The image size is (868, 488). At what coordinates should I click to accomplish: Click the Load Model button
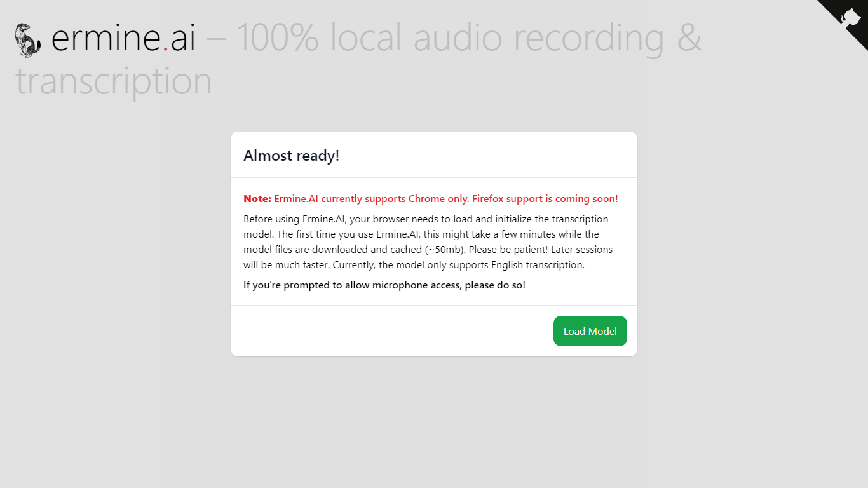[590, 331]
